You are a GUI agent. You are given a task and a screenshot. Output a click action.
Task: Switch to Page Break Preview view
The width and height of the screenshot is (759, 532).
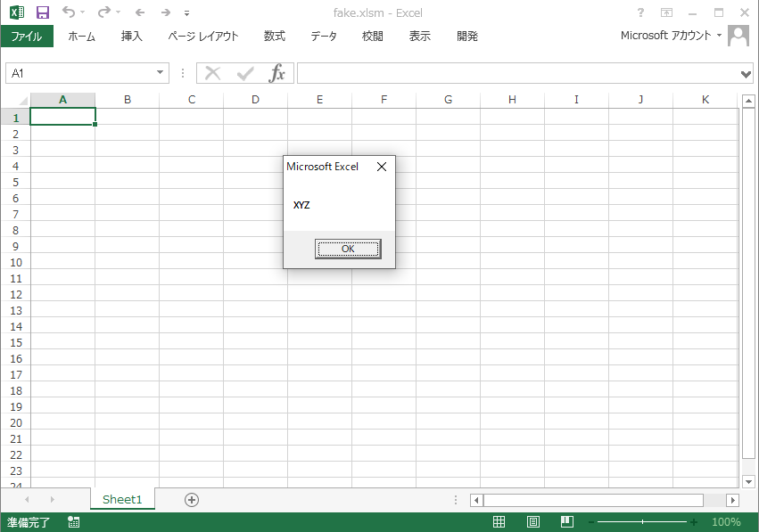tap(566, 522)
